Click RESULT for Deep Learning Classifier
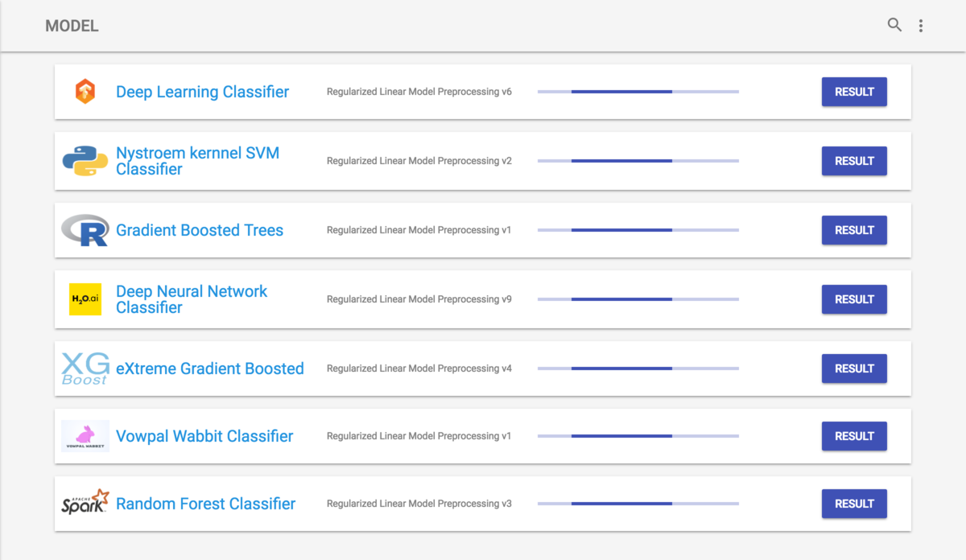The image size is (966, 560). (x=854, y=92)
